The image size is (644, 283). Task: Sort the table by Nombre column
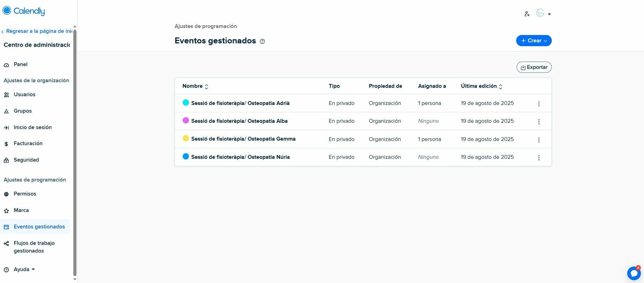(x=195, y=86)
